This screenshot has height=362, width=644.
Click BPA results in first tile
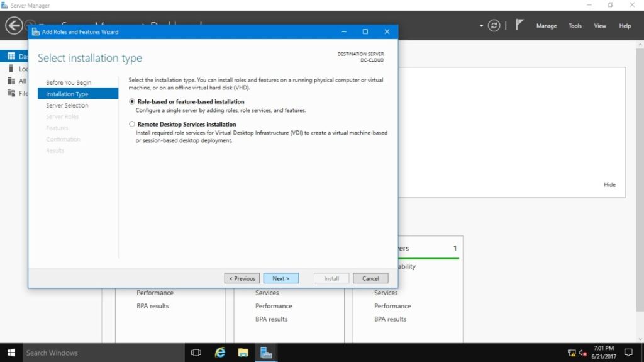(x=152, y=306)
